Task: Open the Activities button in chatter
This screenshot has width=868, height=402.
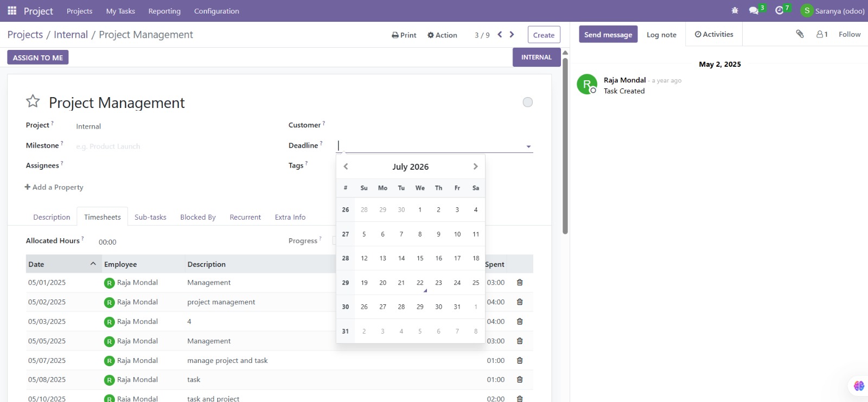Action: click(714, 34)
